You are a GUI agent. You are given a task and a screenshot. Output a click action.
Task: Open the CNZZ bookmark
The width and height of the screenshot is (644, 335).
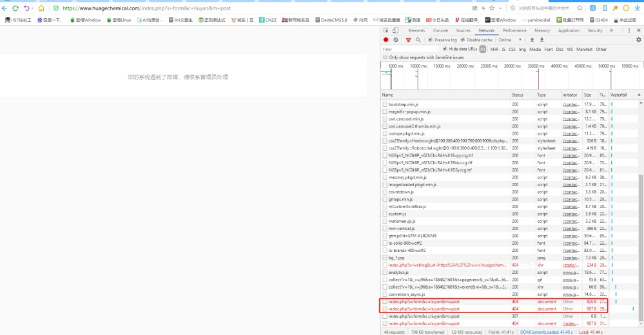pyautogui.click(x=268, y=20)
